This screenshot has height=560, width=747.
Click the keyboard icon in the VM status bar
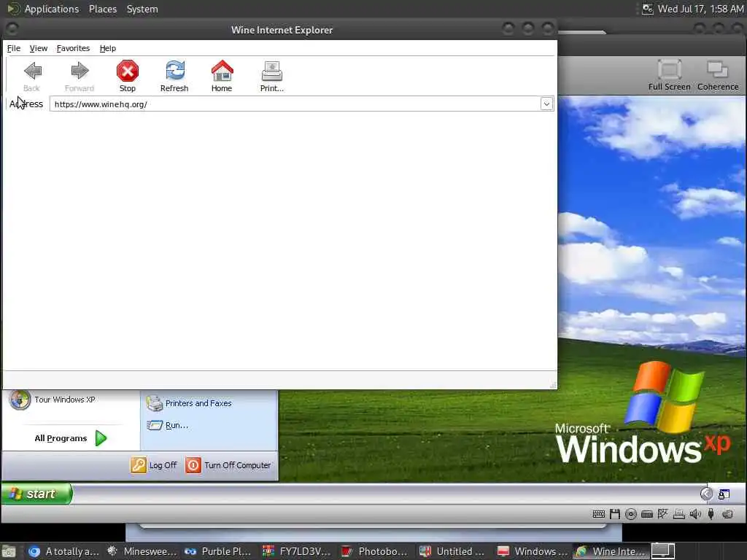tap(599, 514)
